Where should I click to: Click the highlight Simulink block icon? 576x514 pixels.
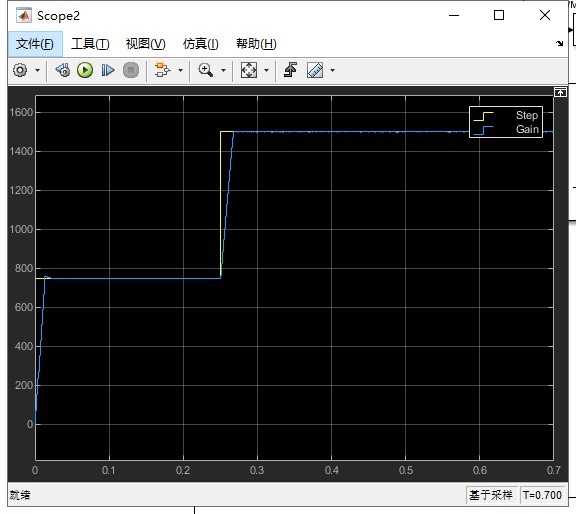pyautogui.click(x=162, y=70)
